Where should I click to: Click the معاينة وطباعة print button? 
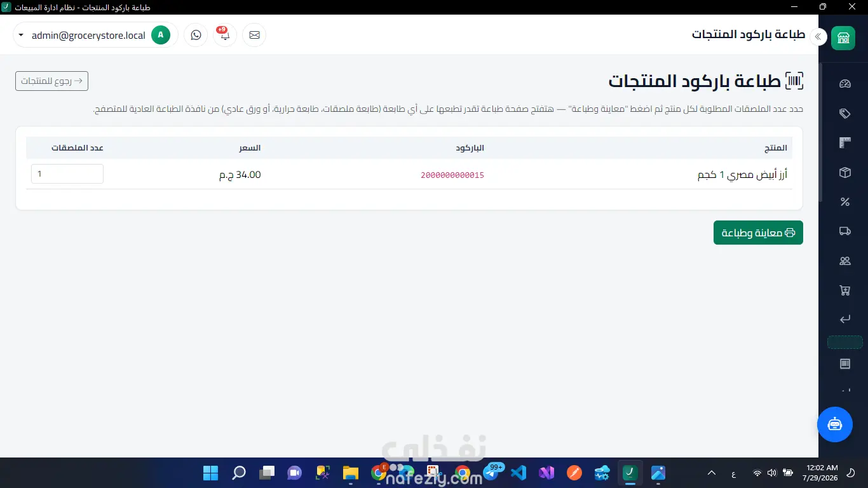[x=758, y=233]
